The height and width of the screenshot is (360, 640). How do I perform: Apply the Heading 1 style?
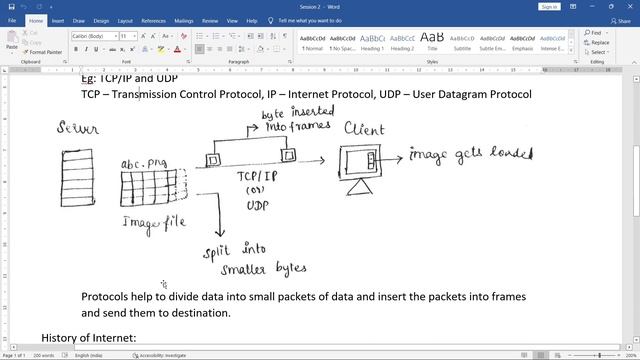pos(372,42)
